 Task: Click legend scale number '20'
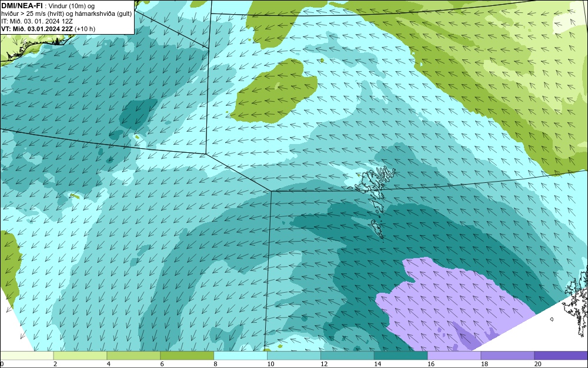click(x=538, y=364)
